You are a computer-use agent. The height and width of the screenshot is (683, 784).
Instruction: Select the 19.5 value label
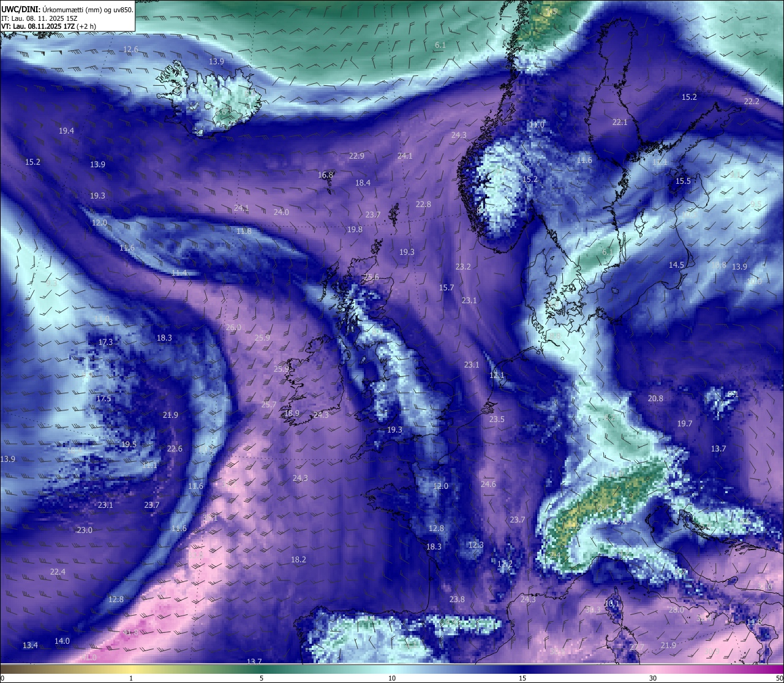pyautogui.click(x=129, y=444)
